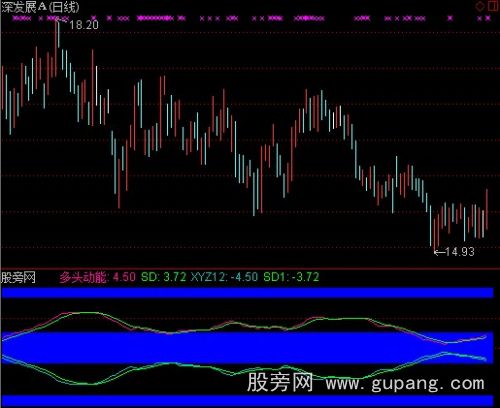
Task: Click the high price label 18.20
Action: [x=84, y=25]
